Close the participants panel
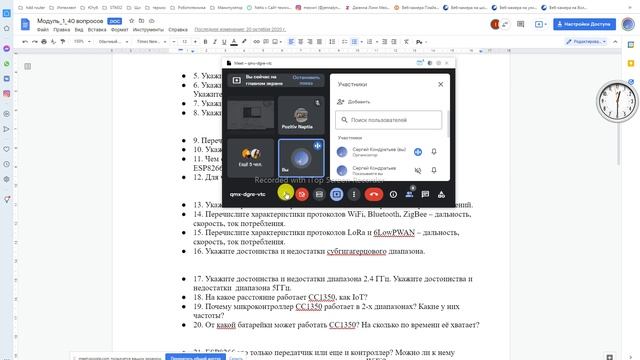This screenshot has height=360, width=640. click(x=440, y=84)
